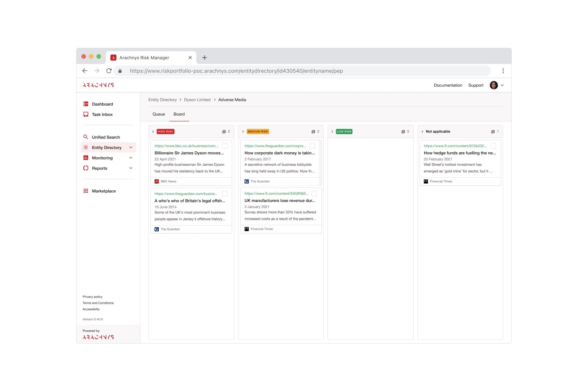
Task: Click the Medium Risk column article count icon
Action: point(313,132)
